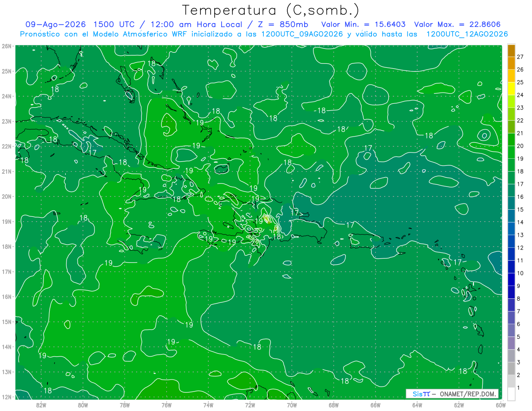Click the "66W" longitude axis label

coord(375,404)
